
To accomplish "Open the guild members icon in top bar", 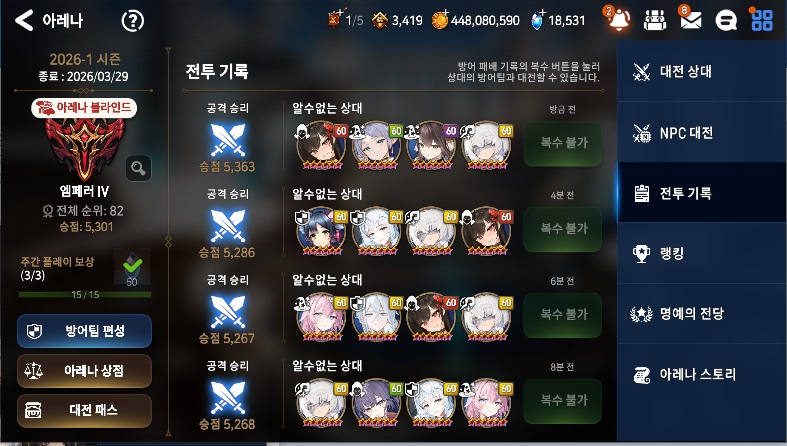I will 654,21.
